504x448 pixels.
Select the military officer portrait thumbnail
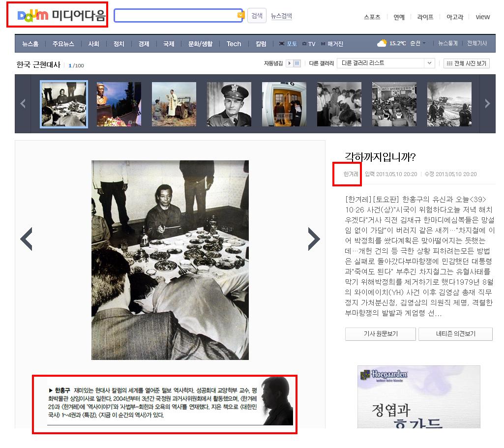point(229,104)
